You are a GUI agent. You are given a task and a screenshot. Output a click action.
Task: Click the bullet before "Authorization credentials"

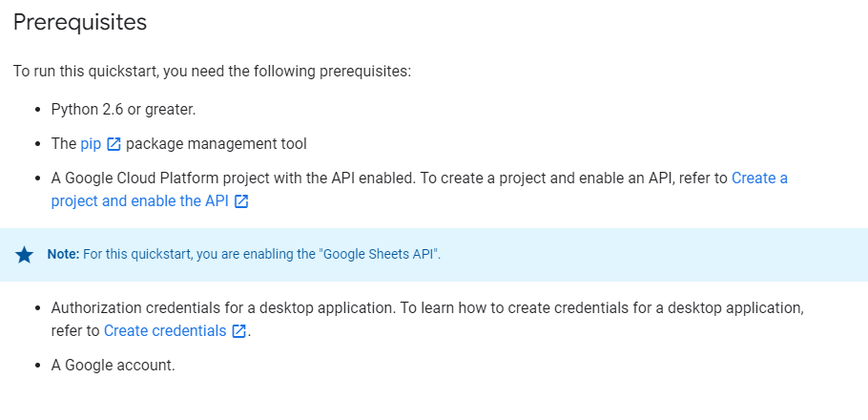(x=36, y=308)
